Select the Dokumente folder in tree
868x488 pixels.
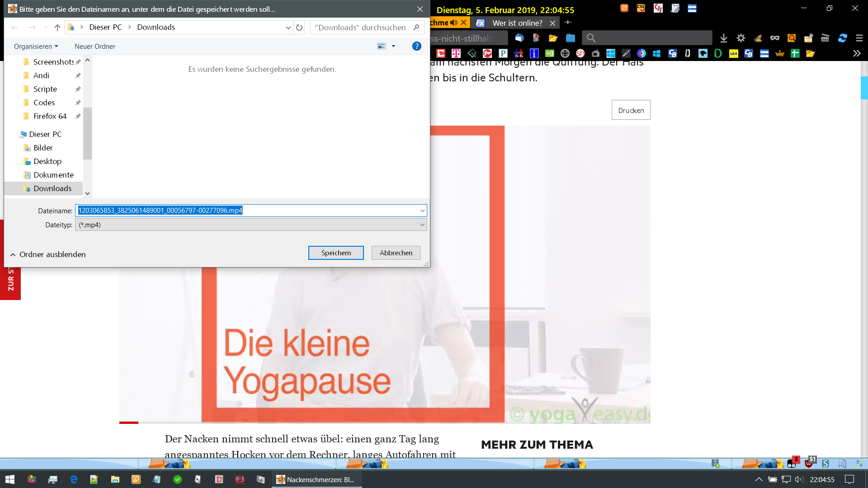53,175
